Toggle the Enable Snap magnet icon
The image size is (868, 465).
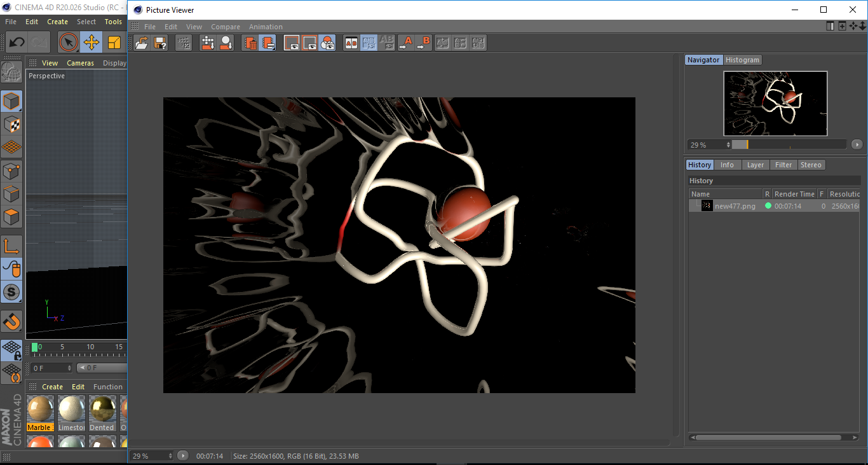click(11, 321)
